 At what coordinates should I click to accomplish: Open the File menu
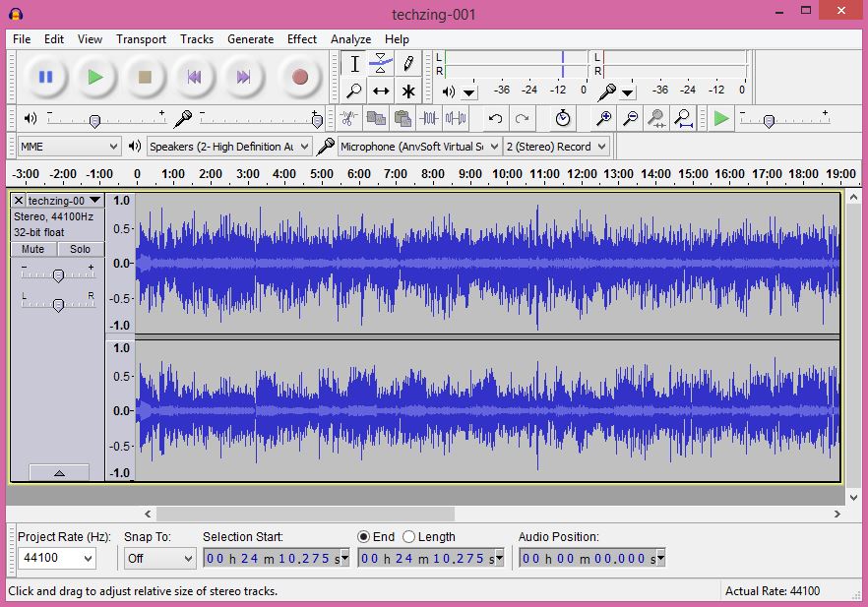coord(22,39)
